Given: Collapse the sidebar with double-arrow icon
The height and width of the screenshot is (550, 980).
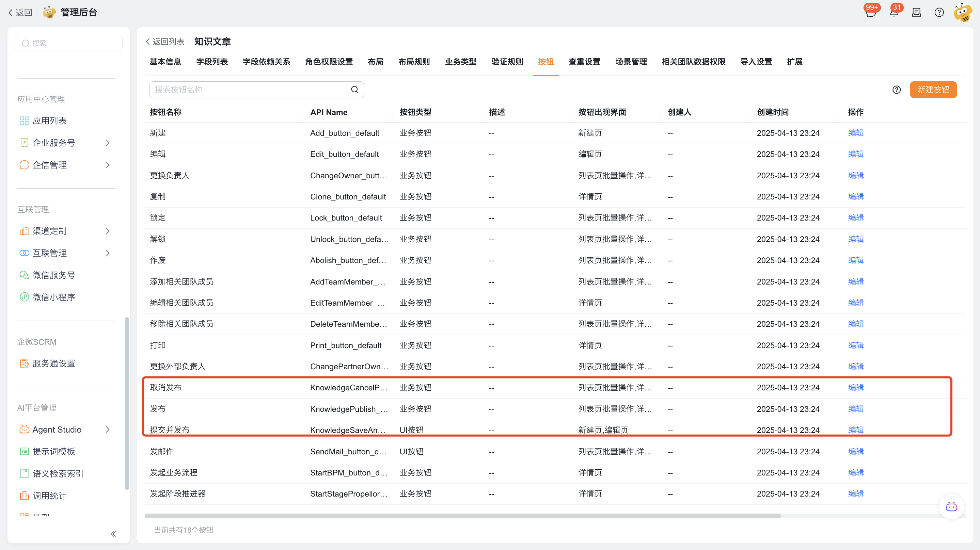Looking at the screenshot, I should point(113,534).
